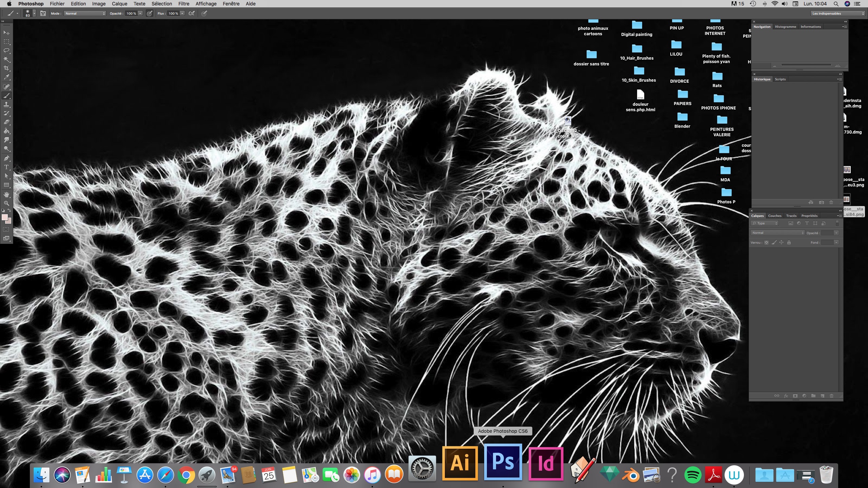Viewport: 868px width, 488px height.
Task: Toggle pressure for opacity button
Action: click(150, 14)
